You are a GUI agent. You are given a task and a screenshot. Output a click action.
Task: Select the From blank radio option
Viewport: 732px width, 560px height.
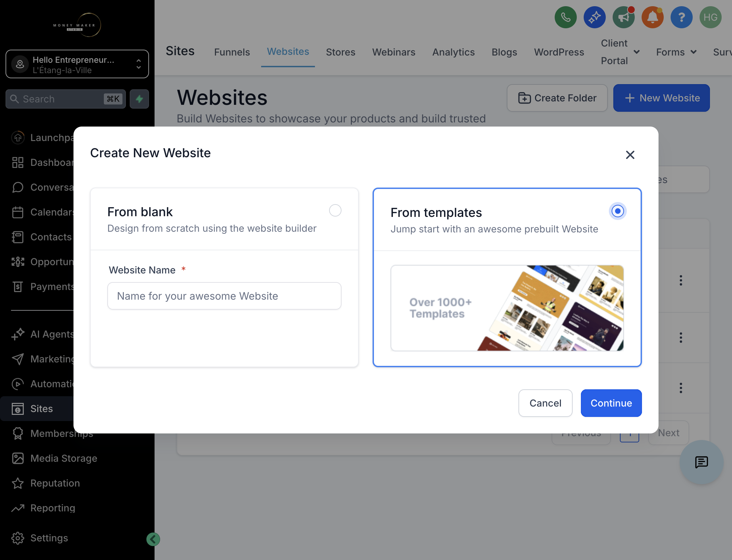(x=335, y=210)
